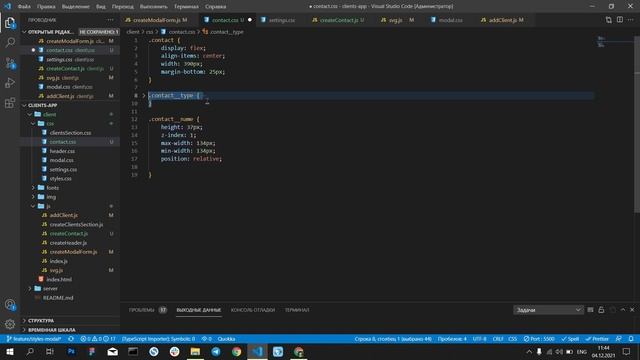Expand the fonts folder
The height and width of the screenshot is (360, 640).
point(33,188)
